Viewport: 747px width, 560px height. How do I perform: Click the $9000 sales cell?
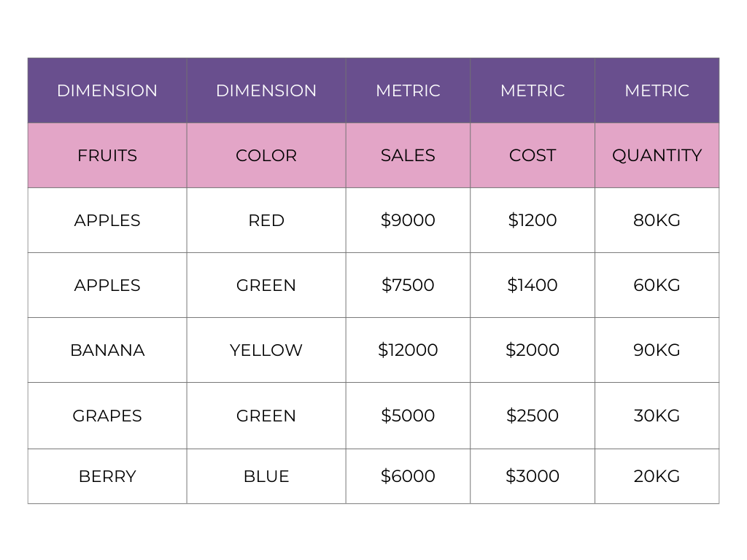tap(408, 220)
